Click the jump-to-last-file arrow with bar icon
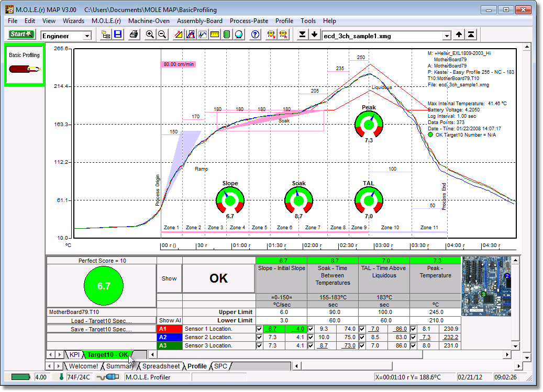The height and width of the screenshot is (392, 543). (302, 35)
